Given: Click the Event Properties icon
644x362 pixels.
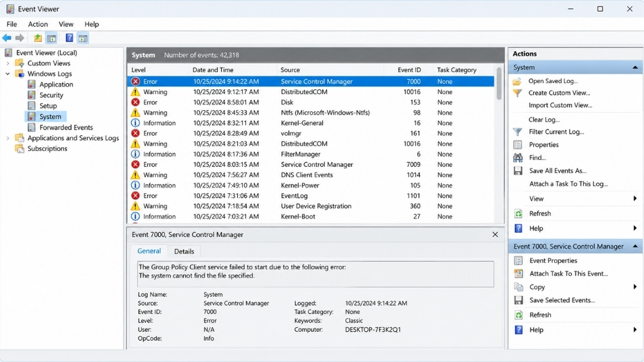Looking at the screenshot, I should click(518, 260).
